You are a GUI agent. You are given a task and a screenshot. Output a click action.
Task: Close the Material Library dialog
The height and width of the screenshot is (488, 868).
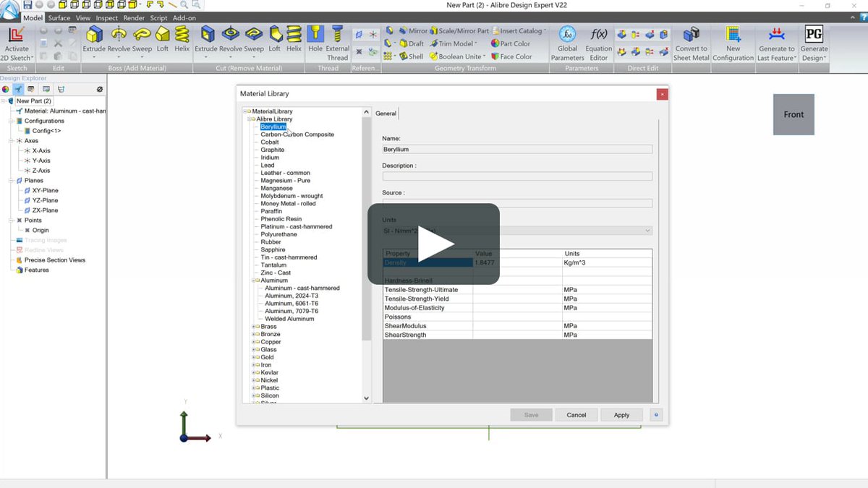(x=661, y=94)
